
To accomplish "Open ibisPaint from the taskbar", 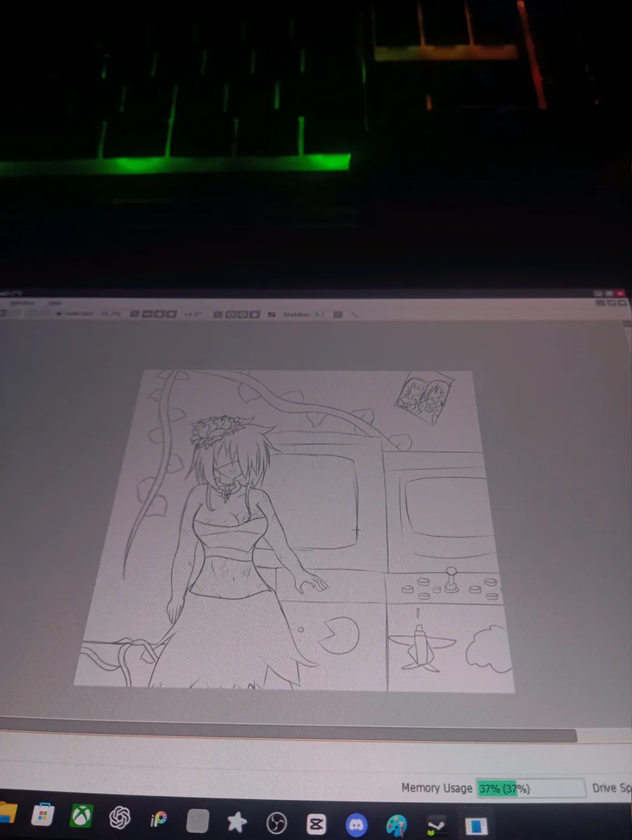I will point(159,819).
